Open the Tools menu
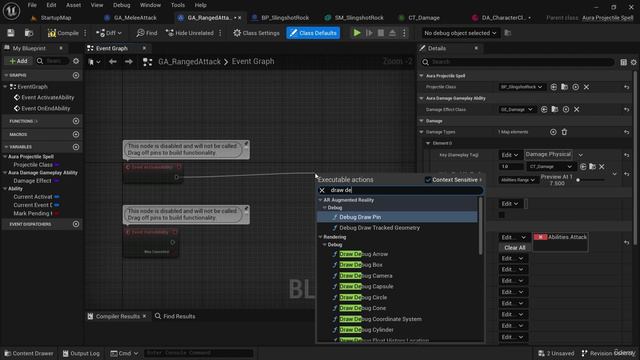Image resolution: width=640 pixels, height=360 pixels. pyautogui.click(x=178, y=5)
